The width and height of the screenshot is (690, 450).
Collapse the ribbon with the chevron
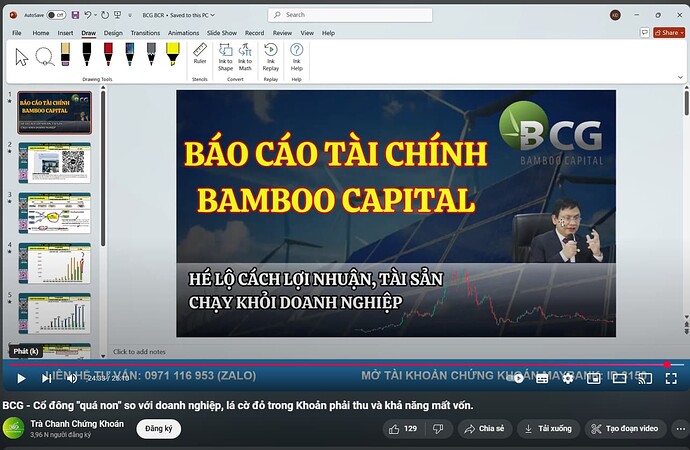coord(680,77)
